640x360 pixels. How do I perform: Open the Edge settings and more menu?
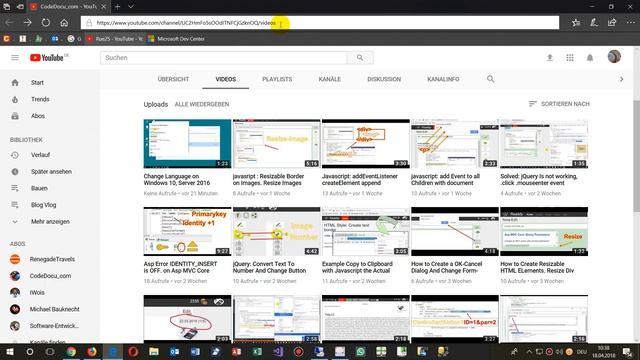630,22
